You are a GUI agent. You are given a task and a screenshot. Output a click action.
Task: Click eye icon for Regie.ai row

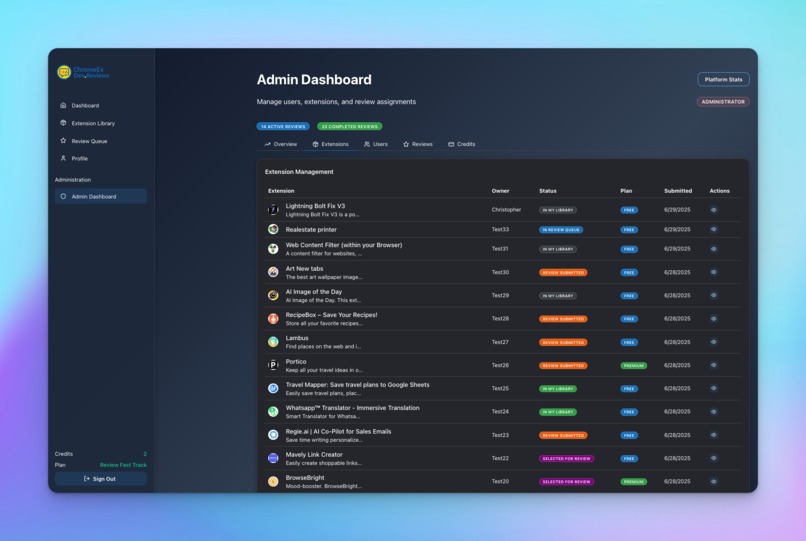(713, 435)
